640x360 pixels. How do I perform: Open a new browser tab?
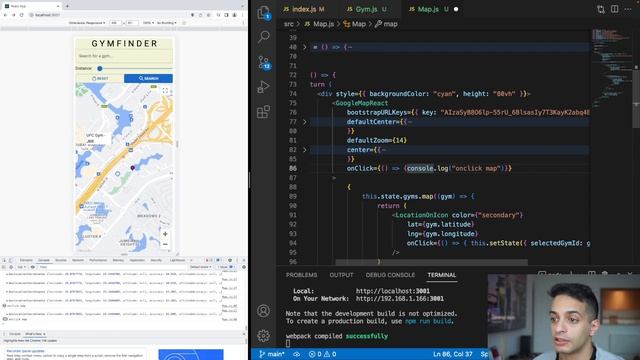point(67,6)
